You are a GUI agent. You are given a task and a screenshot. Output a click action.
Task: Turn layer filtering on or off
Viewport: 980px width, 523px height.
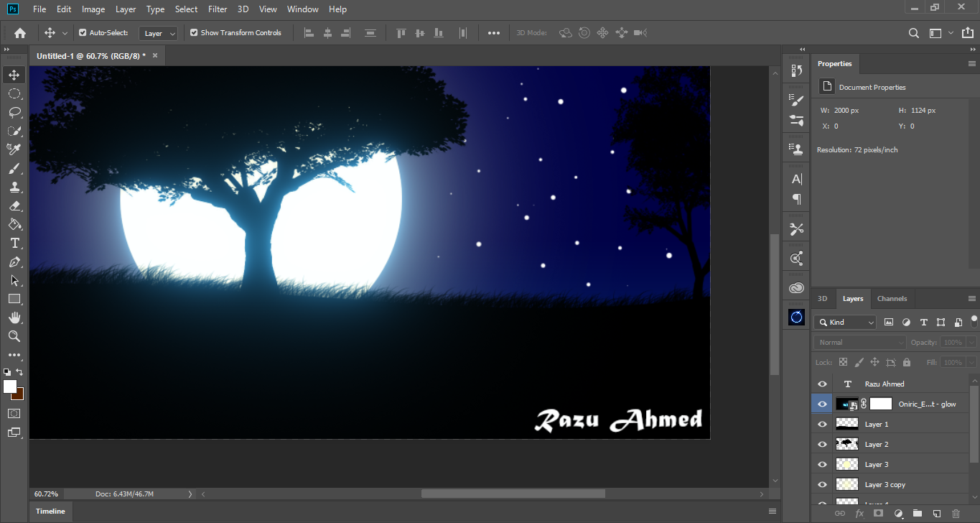point(974,320)
